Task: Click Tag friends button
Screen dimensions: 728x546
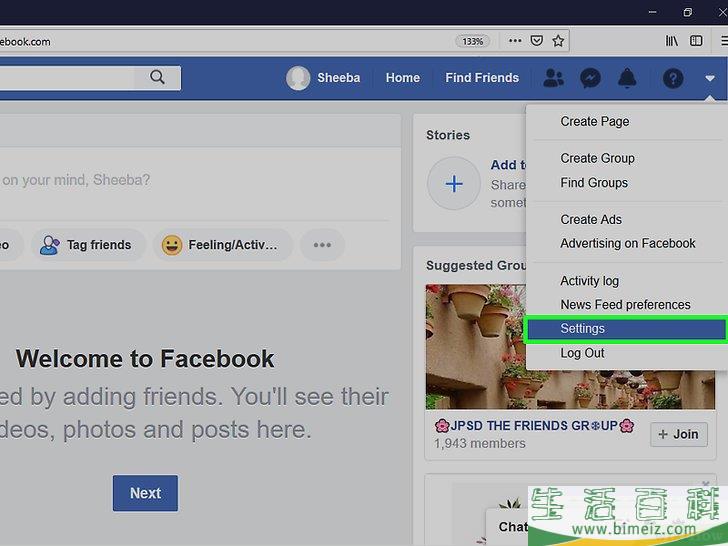Action: [x=88, y=245]
